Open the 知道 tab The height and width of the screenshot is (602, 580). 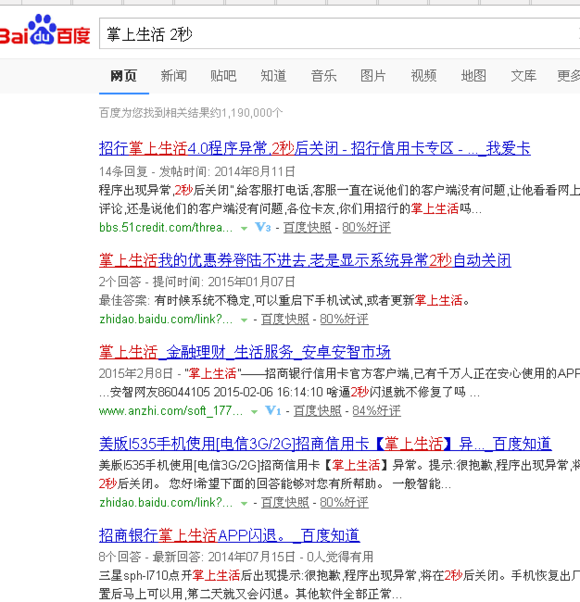pos(273,76)
